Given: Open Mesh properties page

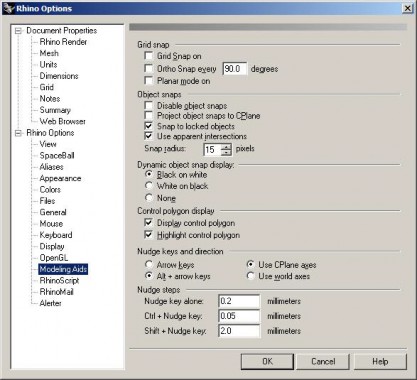Looking at the screenshot, I should 49,53.
